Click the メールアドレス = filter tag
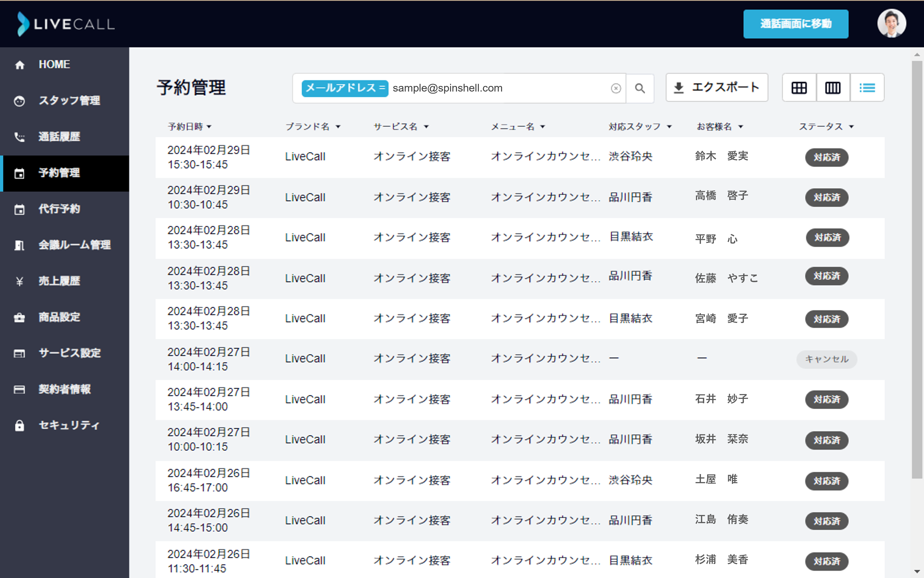 coord(345,88)
